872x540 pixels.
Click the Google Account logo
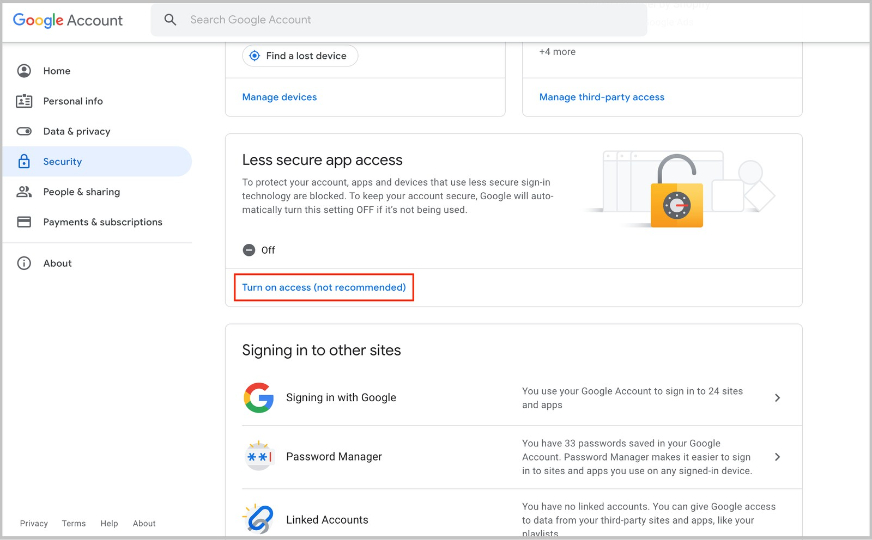[68, 20]
